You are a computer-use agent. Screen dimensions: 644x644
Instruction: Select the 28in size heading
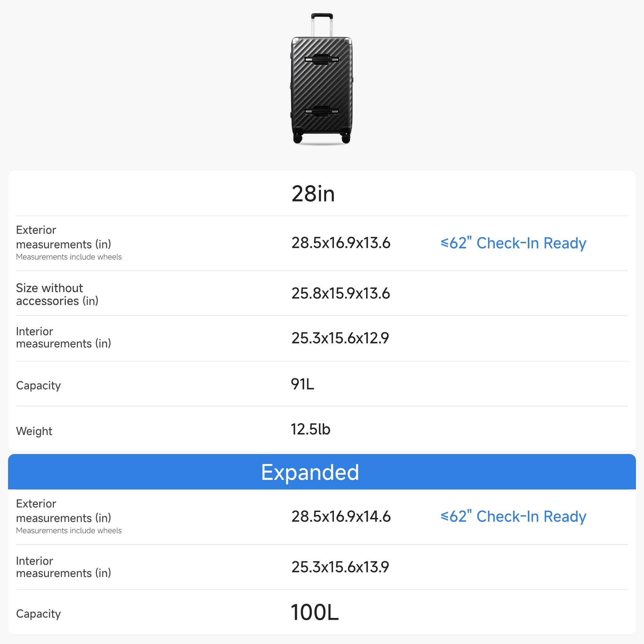313,194
